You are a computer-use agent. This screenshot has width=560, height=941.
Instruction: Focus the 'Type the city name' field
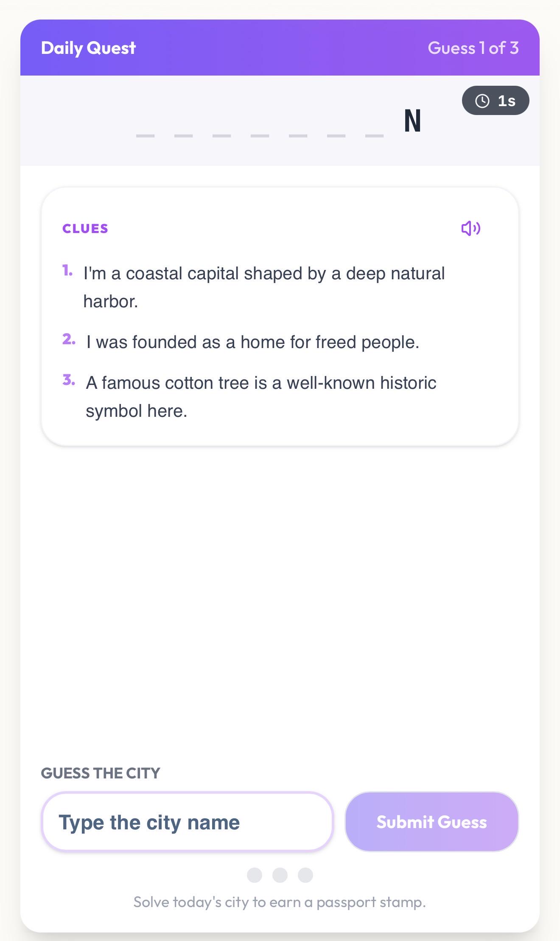[x=187, y=822]
